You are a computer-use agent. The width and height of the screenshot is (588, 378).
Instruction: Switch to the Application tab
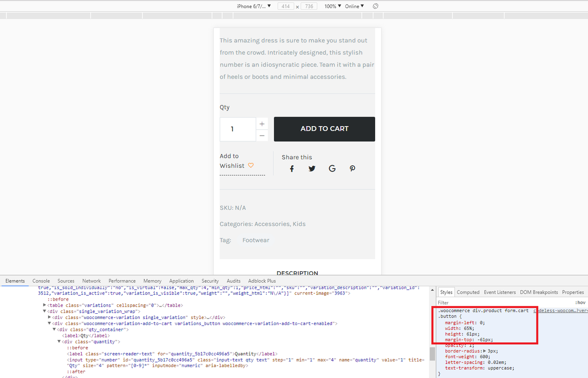(x=182, y=281)
